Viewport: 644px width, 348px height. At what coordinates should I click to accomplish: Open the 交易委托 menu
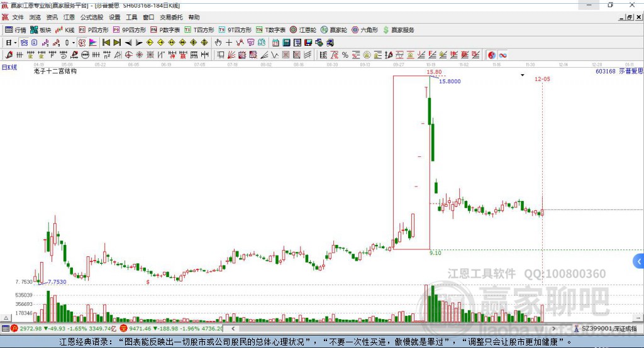171,17
